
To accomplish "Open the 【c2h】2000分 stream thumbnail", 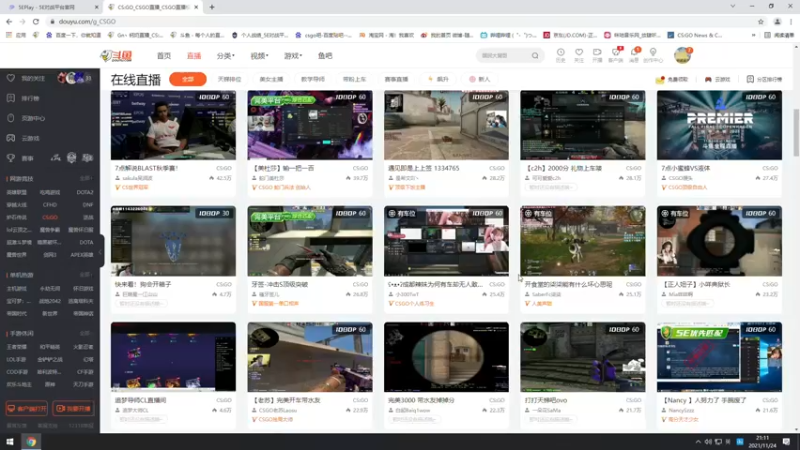I will pos(583,126).
